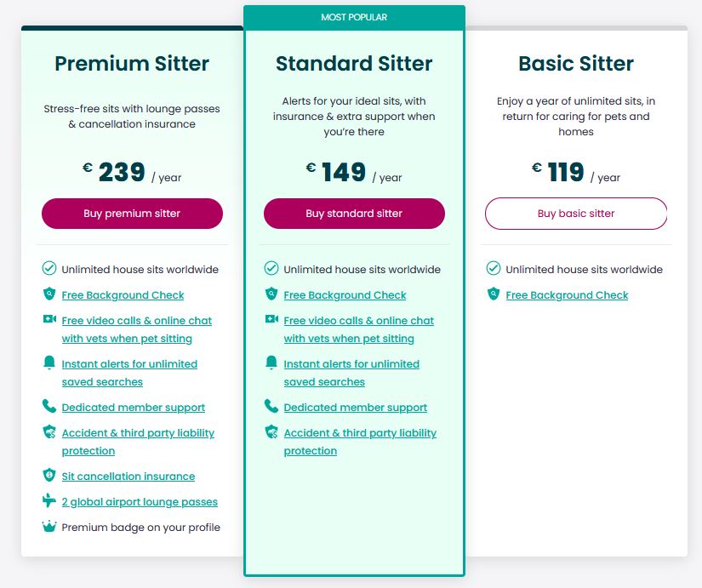Click the liability protection shield icon in Standard plan
Image resolution: width=702 pixels, height=588 pixels.
point(271,432)
